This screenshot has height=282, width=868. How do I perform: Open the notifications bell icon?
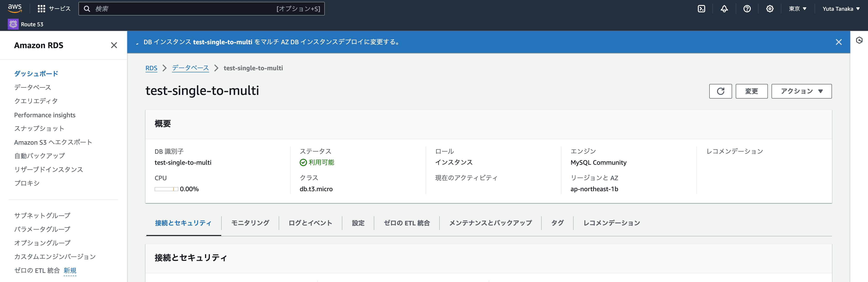[x=724, y=9]
